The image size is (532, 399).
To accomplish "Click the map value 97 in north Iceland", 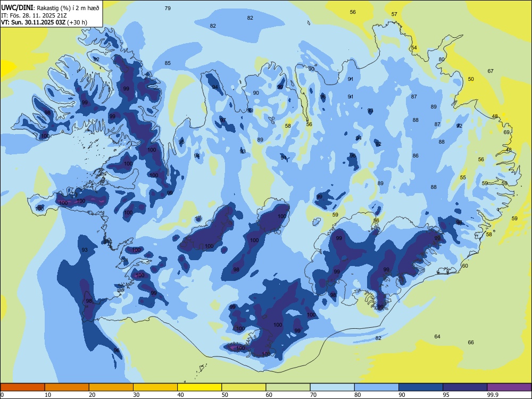I will [x=223, y=120].
